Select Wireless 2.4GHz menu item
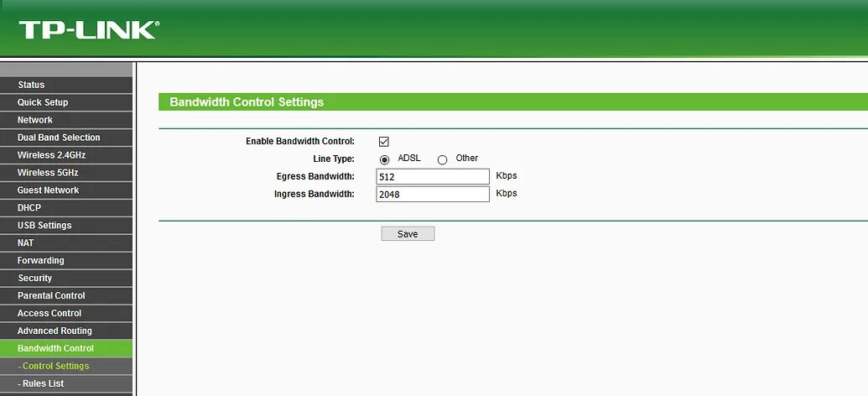The height and width of the screenshot is (396, 868). click(x=66, y=155)
